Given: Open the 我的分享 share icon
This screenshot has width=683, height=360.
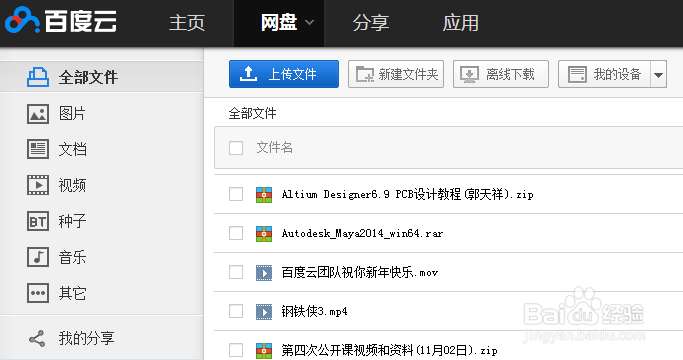Looking at the screenshot, I should (37, 339).
